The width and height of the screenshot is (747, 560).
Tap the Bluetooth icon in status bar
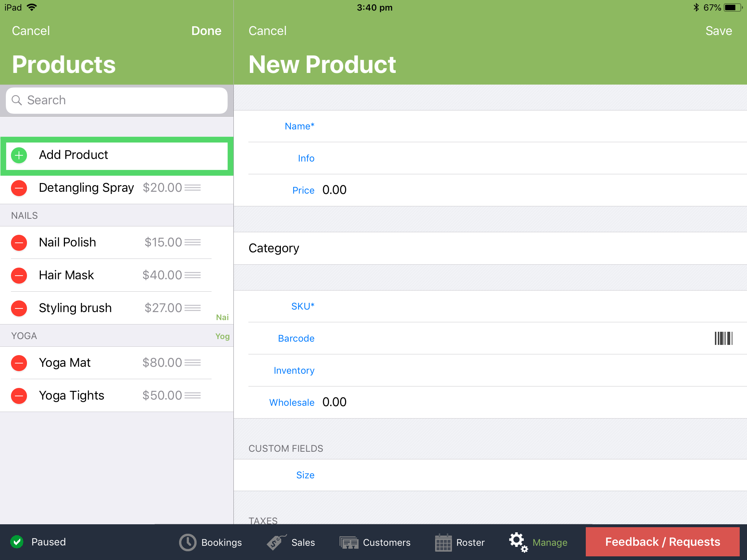click(696, 7)
